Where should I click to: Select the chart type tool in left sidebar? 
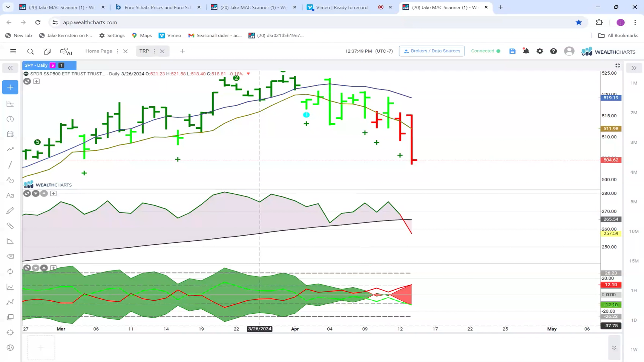pyautogui.click(x=10, y=104)
